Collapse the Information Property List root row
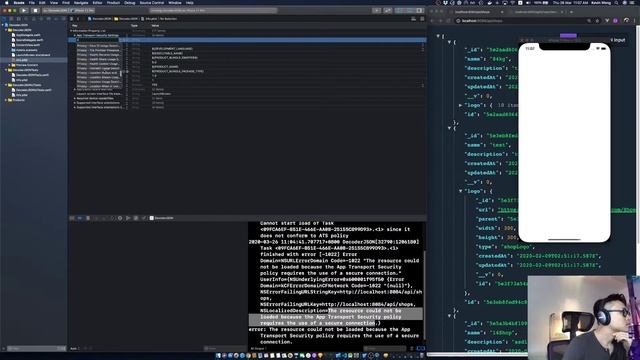640x360 pixels. pos(71,31)
